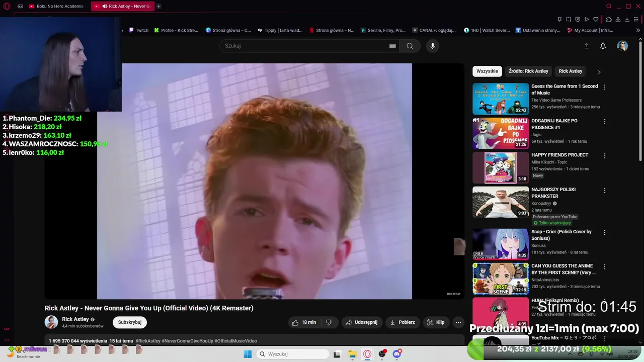The width and height of the screenshot is (644, 362).
Task: Open Easy Setup sliders icon
Action: (636, 20)
